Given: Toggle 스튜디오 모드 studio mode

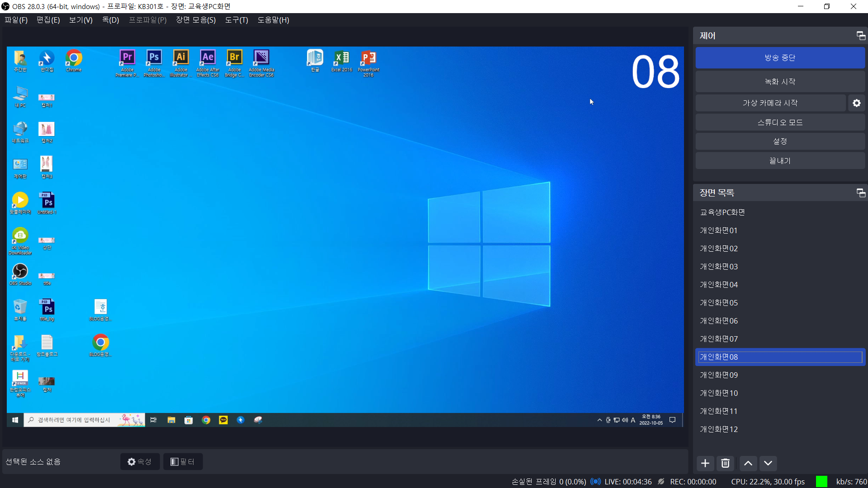Looking at the screenshot, I should click(x=780, y=122).
